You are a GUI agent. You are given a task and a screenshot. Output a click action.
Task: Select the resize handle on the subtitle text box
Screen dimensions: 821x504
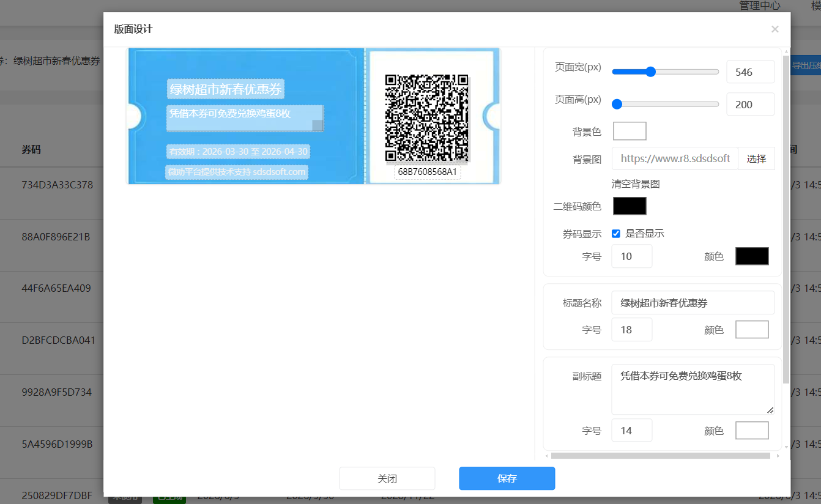tap(318, 125)
